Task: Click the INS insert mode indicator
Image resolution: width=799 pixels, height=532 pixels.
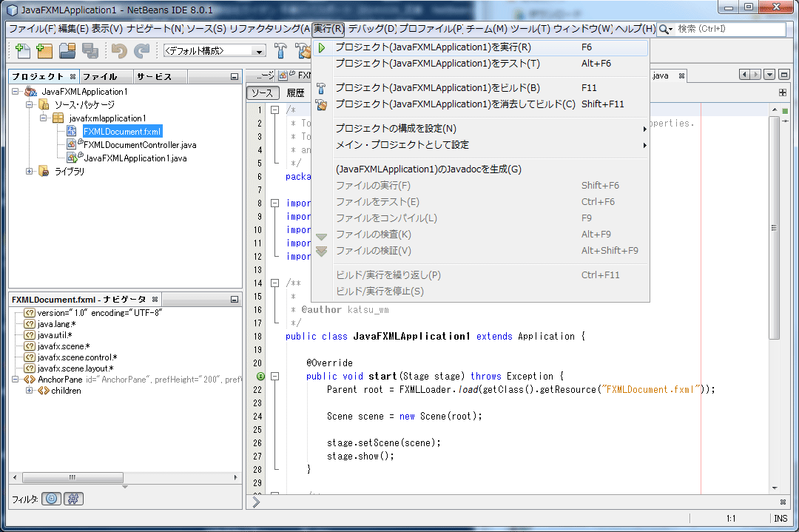Action: pos(781,518)
